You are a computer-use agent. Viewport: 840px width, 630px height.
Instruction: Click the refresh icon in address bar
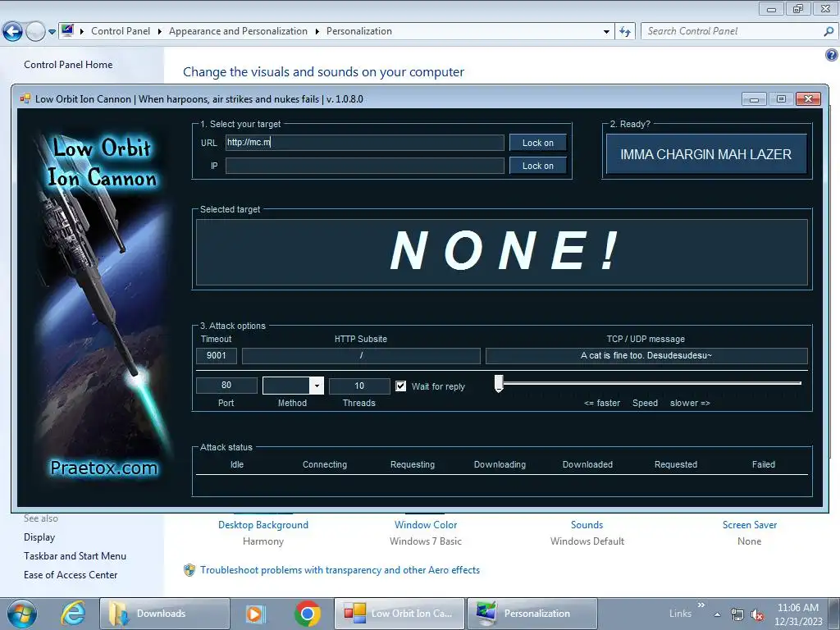pos(624,32)
